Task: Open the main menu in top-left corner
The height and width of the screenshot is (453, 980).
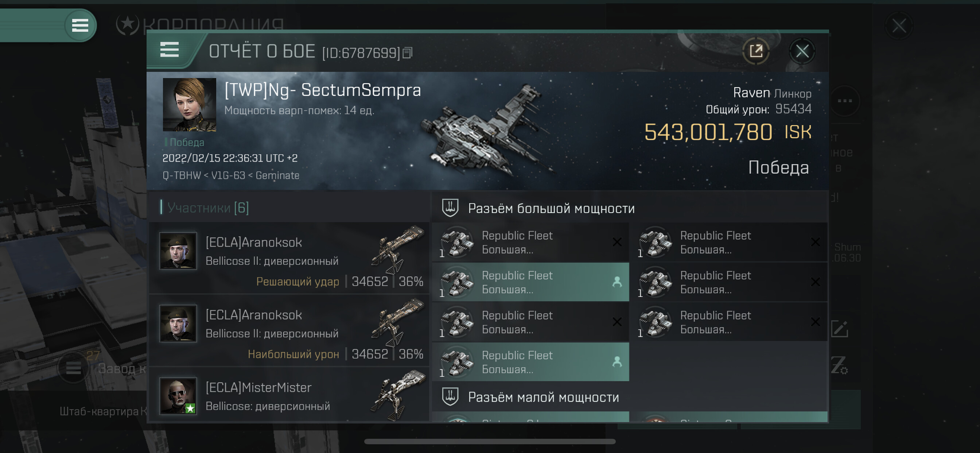Action: point(80,26)
